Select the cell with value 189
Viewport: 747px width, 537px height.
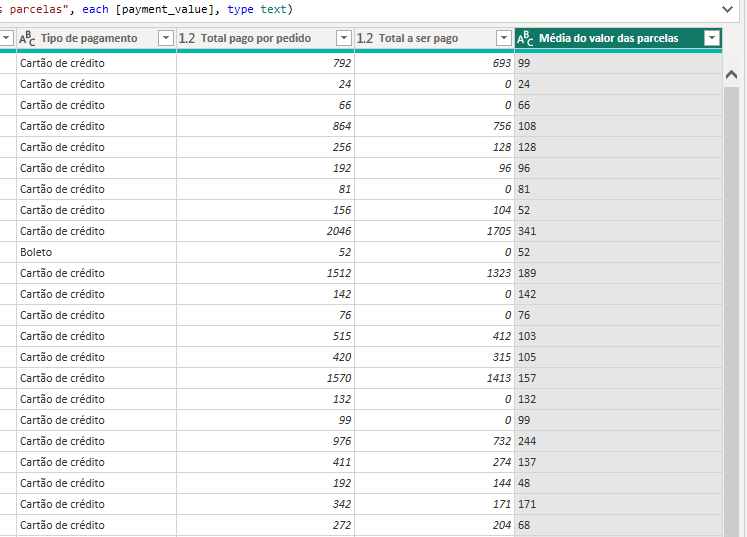(618, 273)
